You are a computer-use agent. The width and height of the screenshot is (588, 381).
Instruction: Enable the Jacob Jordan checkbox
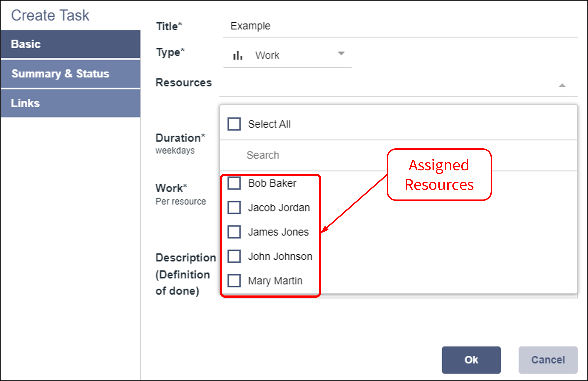(234, 207)
